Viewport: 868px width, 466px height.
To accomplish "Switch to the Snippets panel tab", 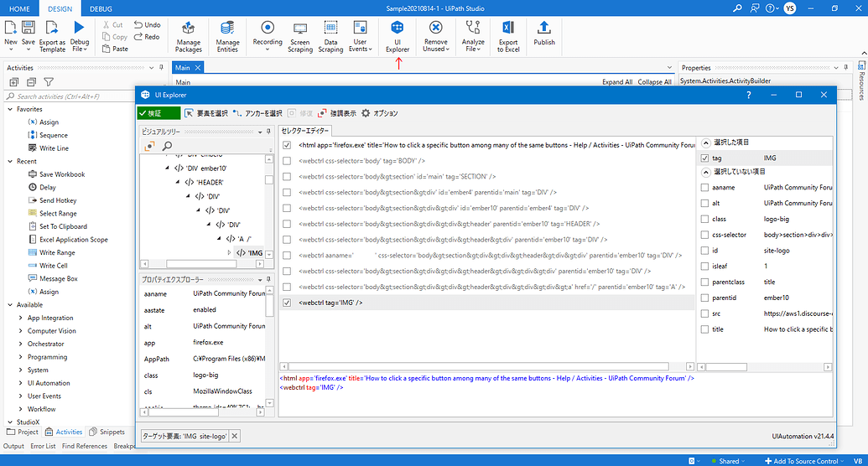I will tap(107, 432).
